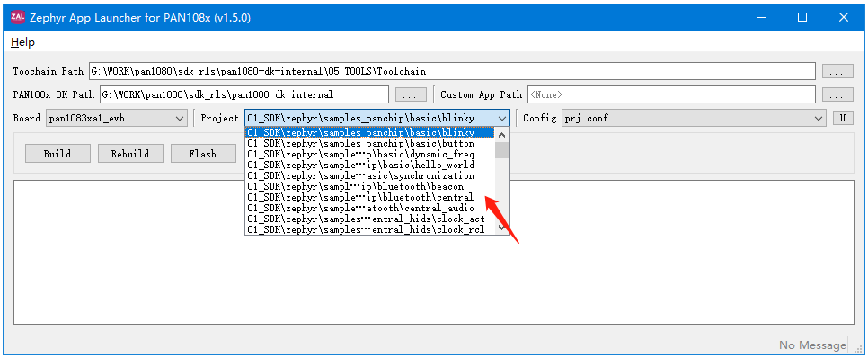Click the Custom App Path field

click(671, 94)
